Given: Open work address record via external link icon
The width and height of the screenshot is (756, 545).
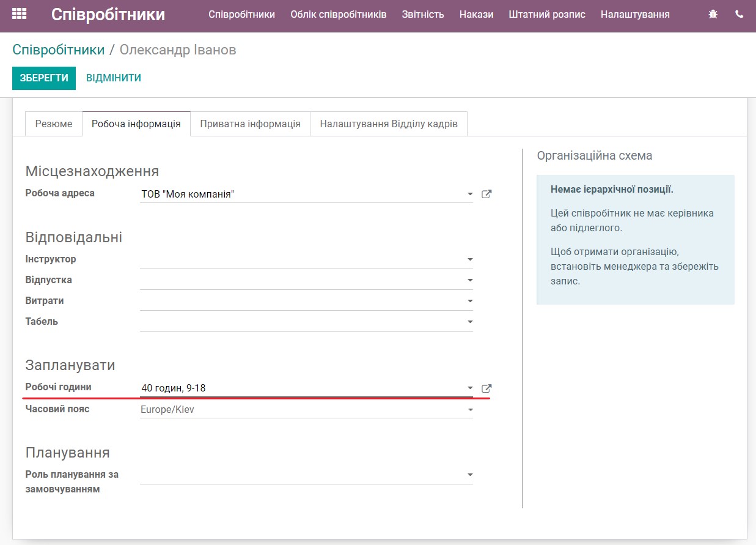Looking at the screenshot, I should pyautogui.click(x=486, y=193).
